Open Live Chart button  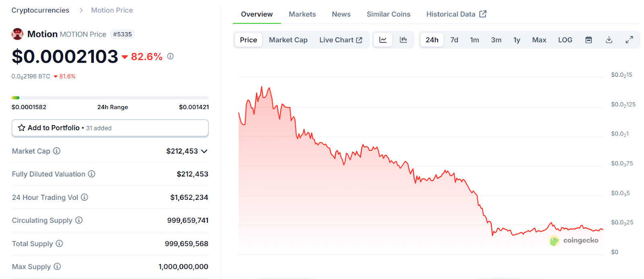341,40
